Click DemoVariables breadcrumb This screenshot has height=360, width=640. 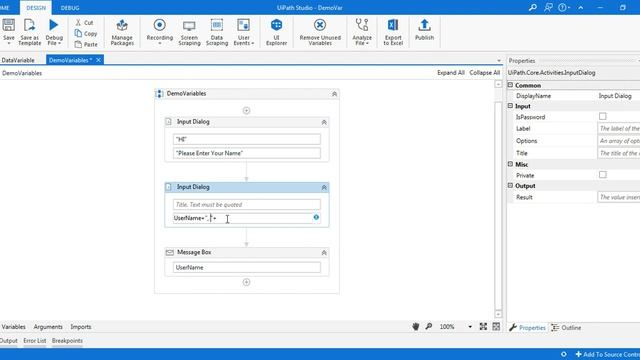(22, 73)
